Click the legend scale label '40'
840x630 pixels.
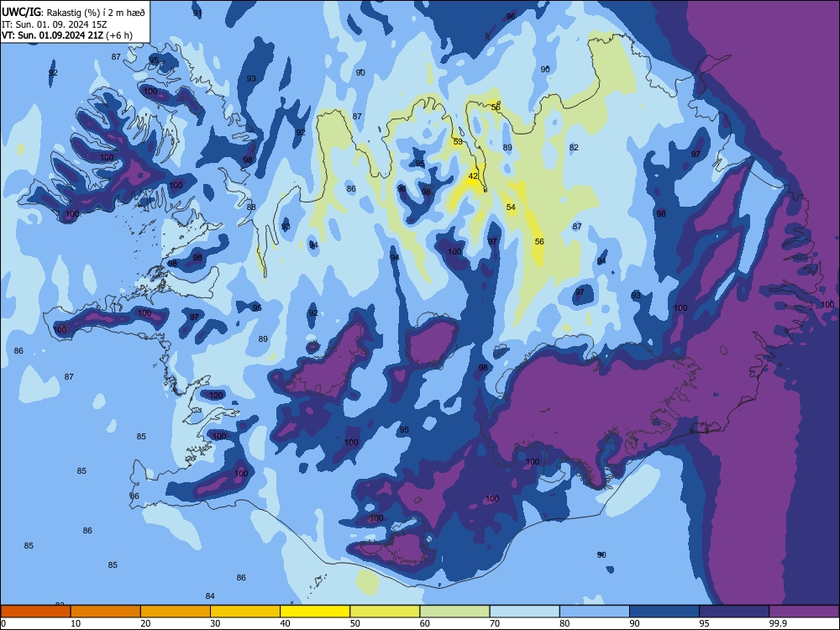[285, 623]
